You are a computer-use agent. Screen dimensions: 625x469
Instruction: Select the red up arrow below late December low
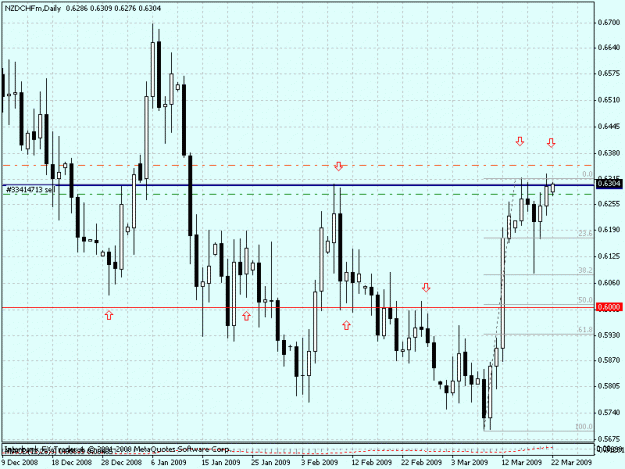109,315
